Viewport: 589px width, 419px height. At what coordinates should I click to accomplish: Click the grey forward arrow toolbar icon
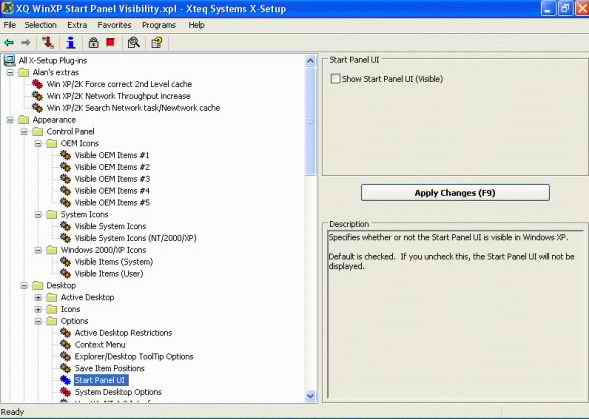point(26,42)
